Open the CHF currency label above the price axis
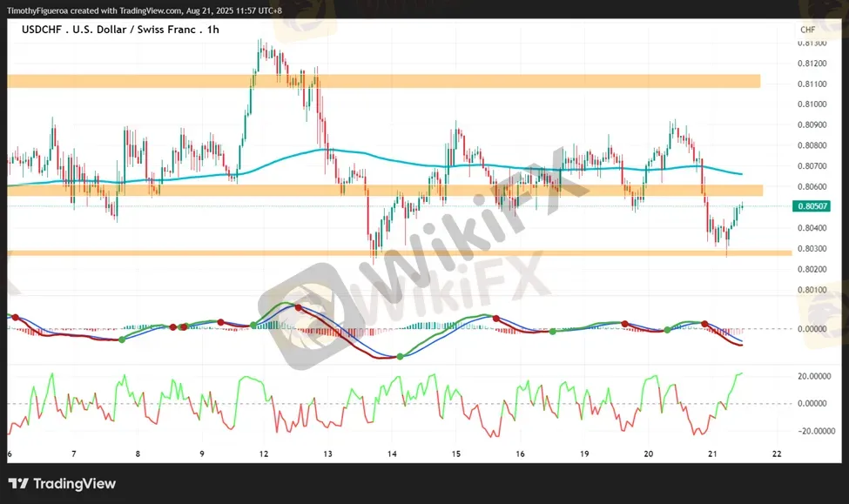 point(807,30)
